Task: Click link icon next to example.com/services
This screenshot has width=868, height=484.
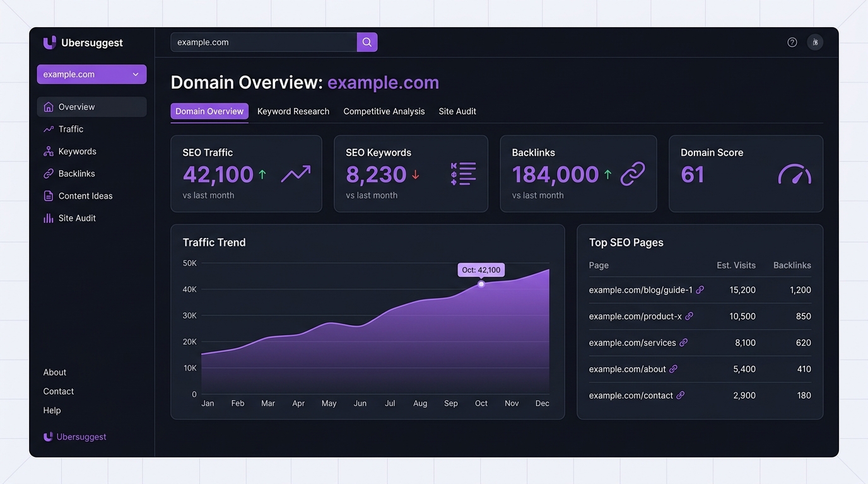Action: (x=683, y=343)
